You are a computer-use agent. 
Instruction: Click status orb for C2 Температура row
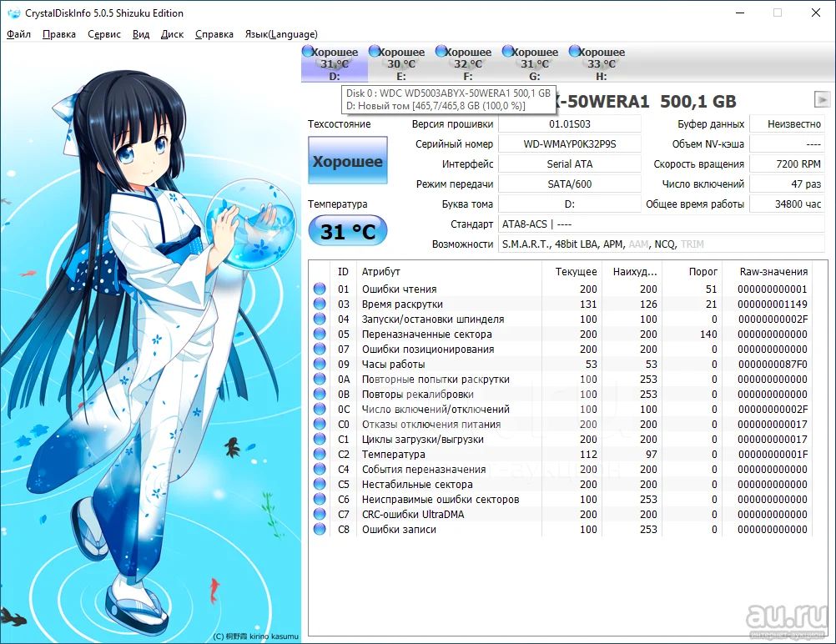320,454
